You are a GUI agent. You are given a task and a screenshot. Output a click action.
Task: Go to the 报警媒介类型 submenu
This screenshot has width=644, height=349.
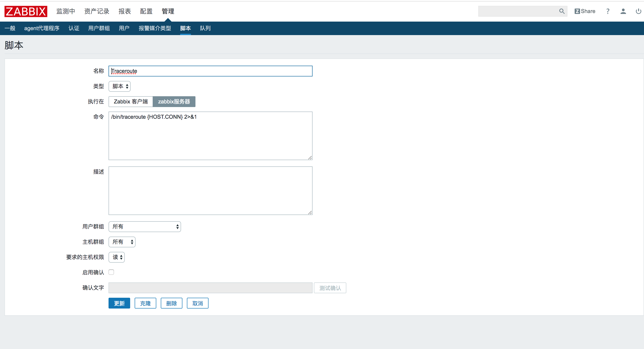pos(155,28)
